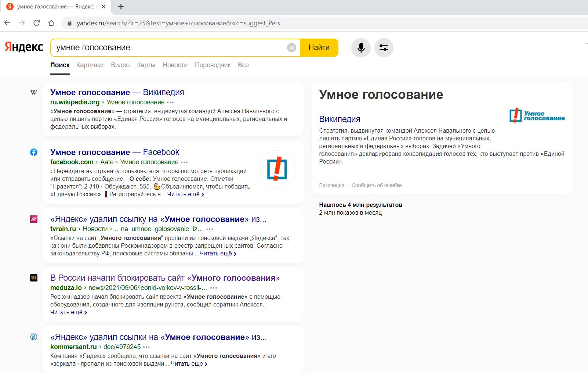Open 'Умное голосование — Википедия' result link

point(117,92)
